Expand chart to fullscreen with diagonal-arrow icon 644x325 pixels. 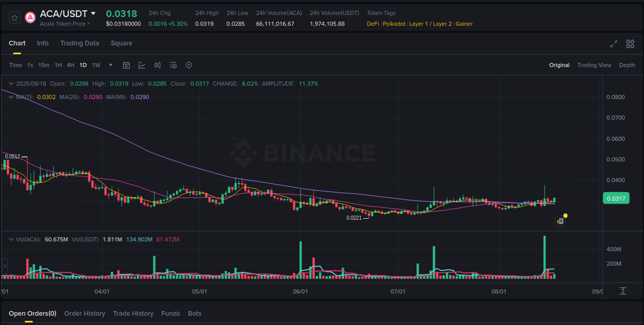[614, 44]
